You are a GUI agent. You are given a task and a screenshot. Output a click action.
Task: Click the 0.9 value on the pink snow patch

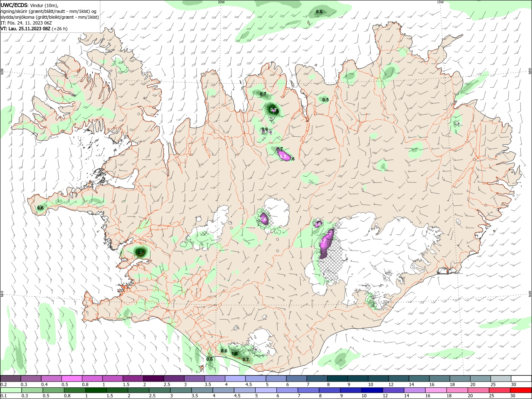(284, 156)
